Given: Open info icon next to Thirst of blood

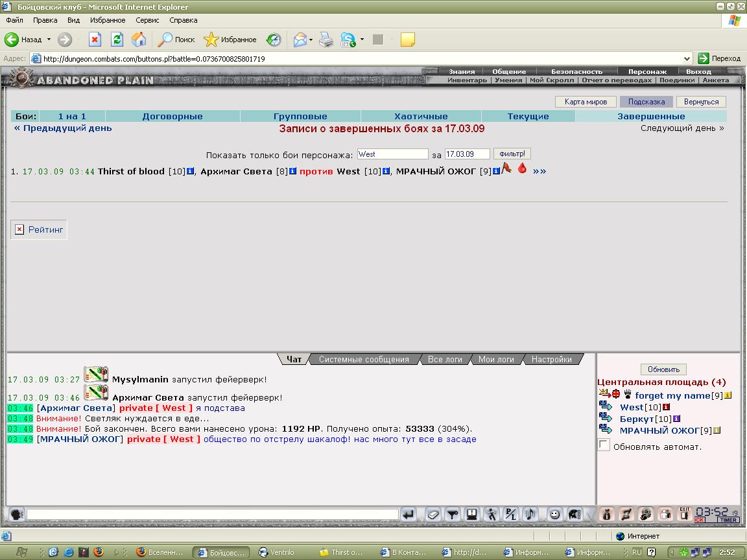Looking at the screenshot, I should coord(190,171).
